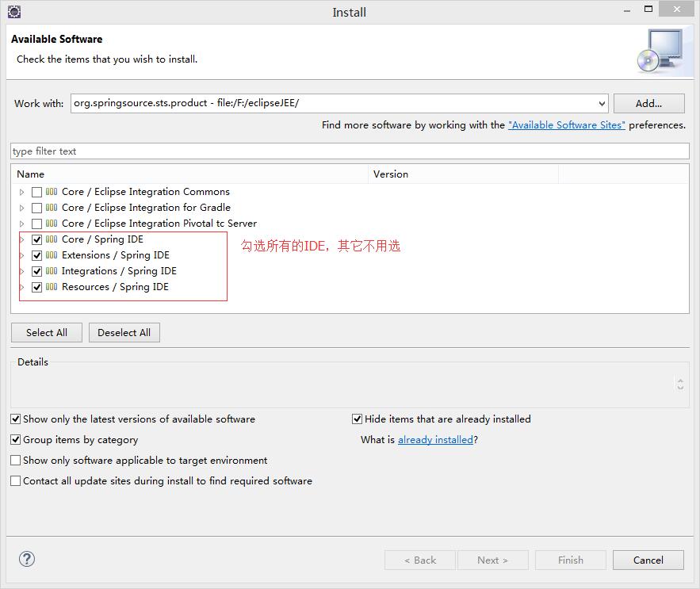Expand Core / Eclipse Integration for Gradle node

[21, 208]
